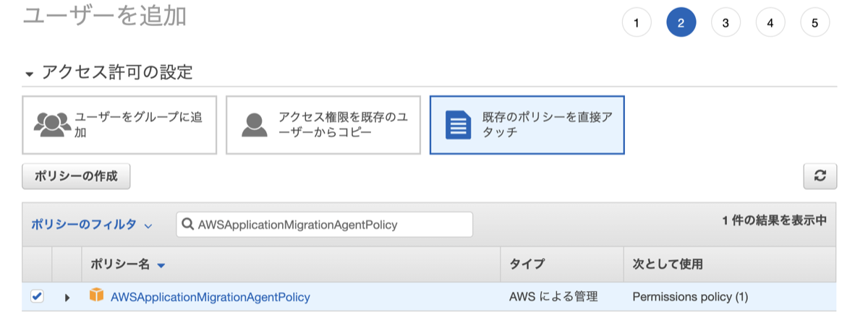
Task: Jump to wizard step 5
Action: coord(815,23)
